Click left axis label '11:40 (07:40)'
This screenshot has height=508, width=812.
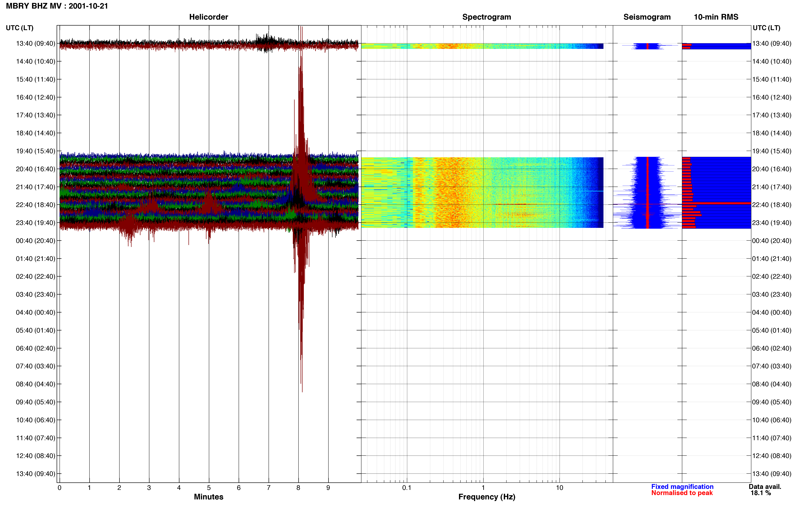click(x=36, y=438)
